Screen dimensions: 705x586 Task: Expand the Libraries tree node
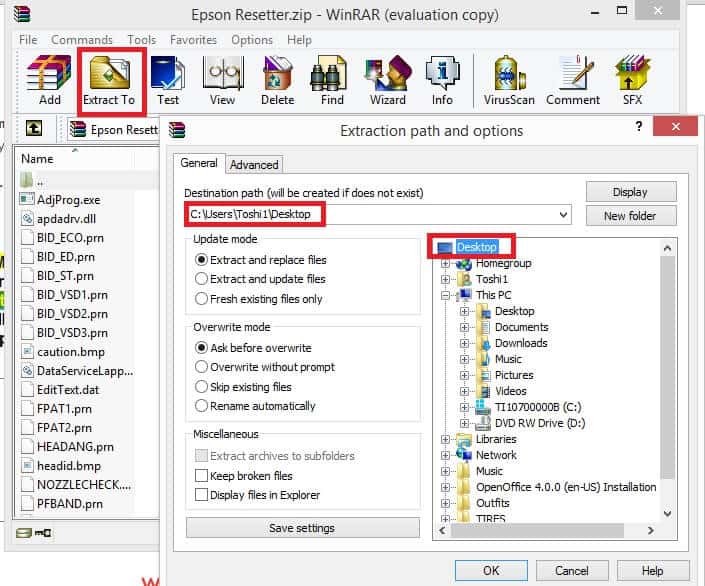tap(445, 439)
